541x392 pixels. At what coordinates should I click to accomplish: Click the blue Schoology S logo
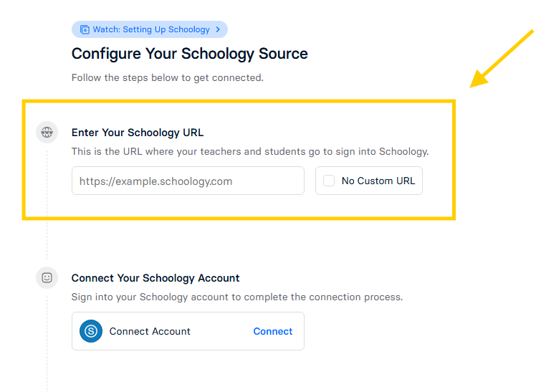(x=91, y=331)
